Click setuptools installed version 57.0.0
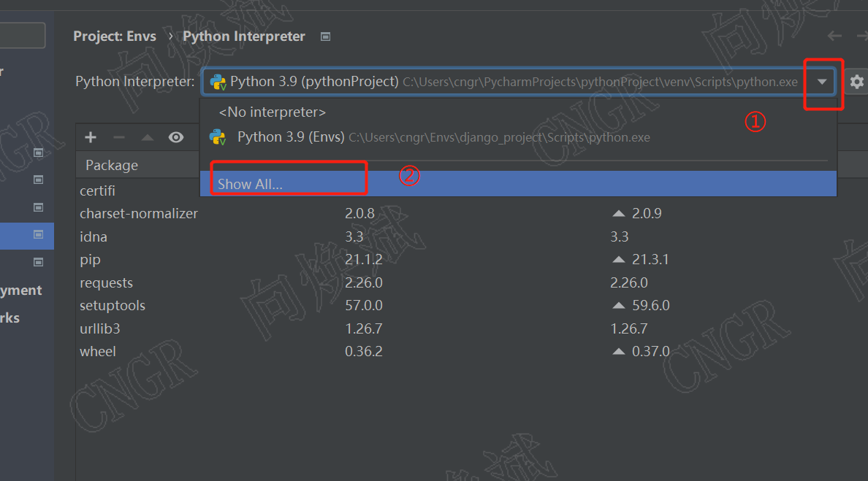868x481 pixels. pyautogui.click(x=364, y=305)
